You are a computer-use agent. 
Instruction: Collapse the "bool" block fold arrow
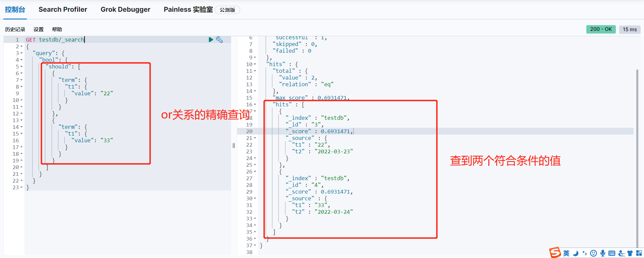(x=21, y=60)
